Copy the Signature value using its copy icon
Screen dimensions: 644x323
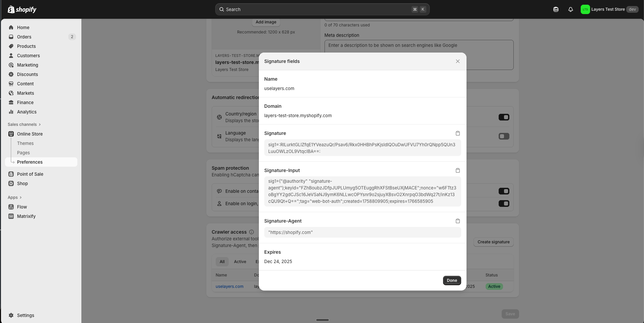pos(458,133)
